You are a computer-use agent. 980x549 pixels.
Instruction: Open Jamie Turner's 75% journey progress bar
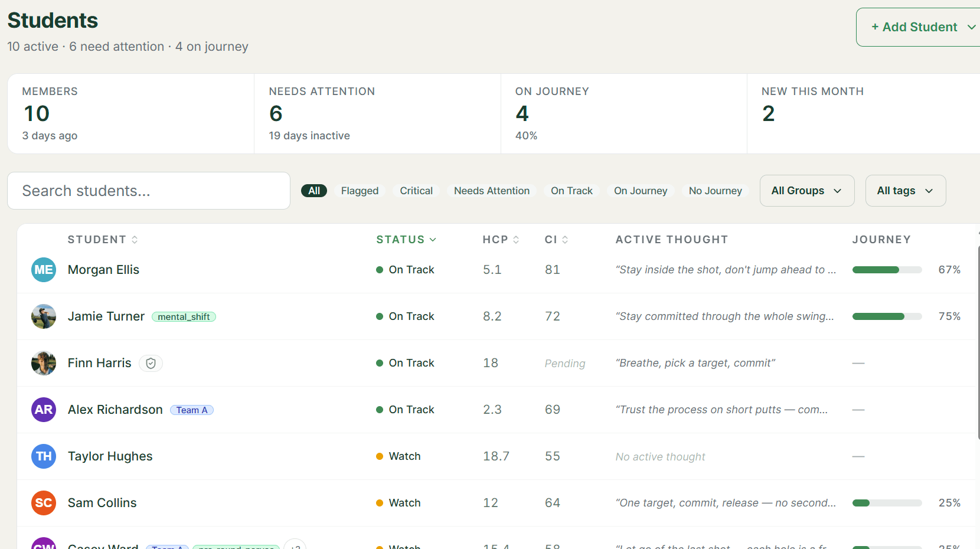click(887, 316)
